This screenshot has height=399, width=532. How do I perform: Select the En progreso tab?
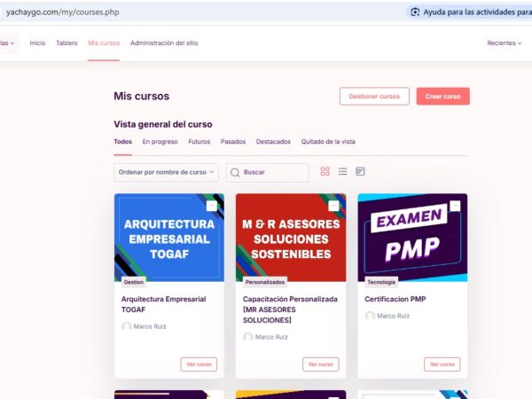tap(160, 142)
